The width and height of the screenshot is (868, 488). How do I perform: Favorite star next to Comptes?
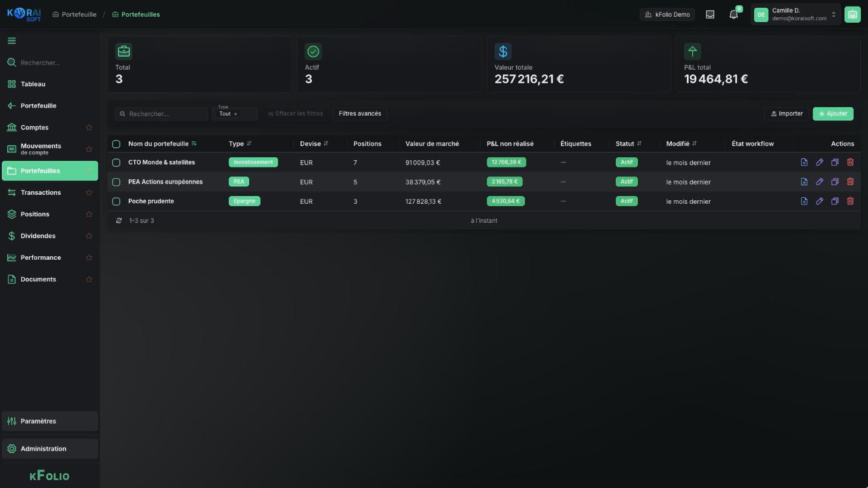click(89, 128)
